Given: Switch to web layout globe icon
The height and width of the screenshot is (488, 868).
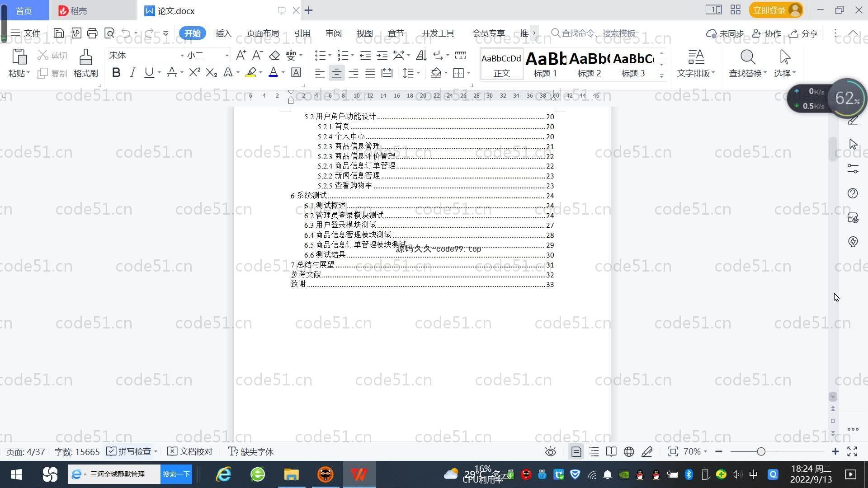Looking at the screenshot, I should [x=629, y=451].
